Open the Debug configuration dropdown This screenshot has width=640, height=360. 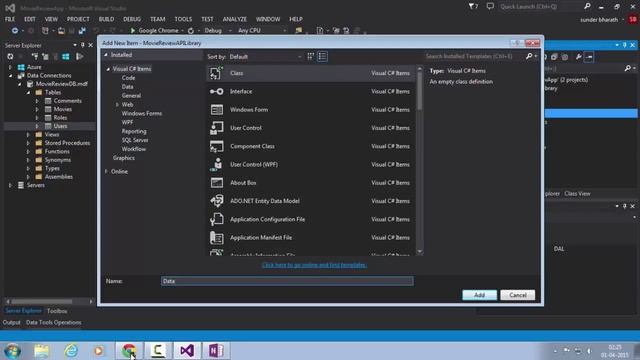click(218, 31)
